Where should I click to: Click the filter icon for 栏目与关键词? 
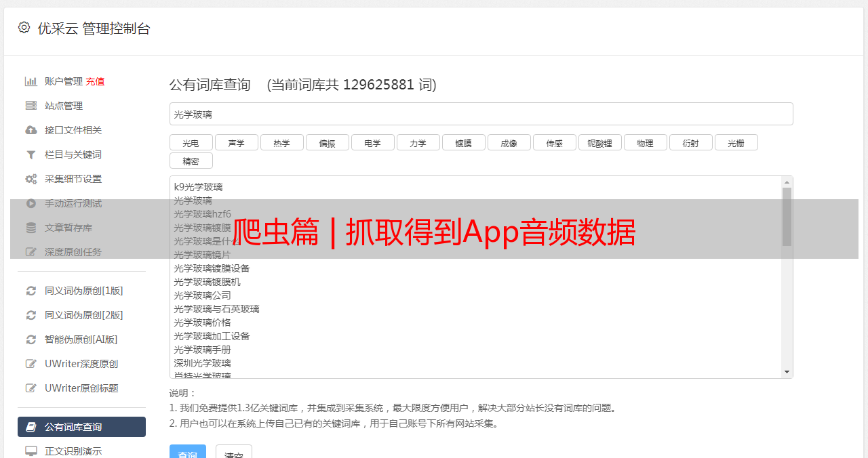coord(31,154)
